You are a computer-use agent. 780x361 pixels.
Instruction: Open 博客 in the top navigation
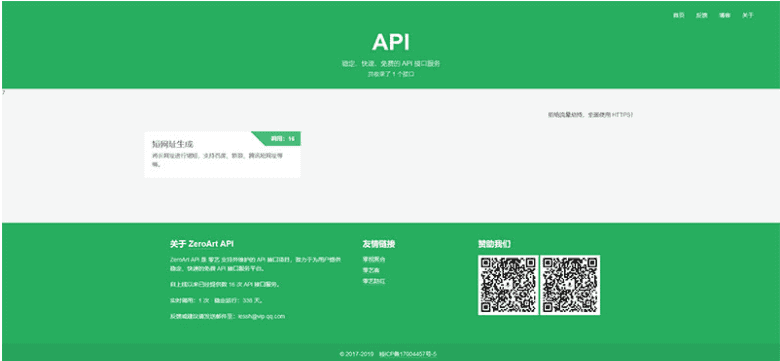pos(725,15)
